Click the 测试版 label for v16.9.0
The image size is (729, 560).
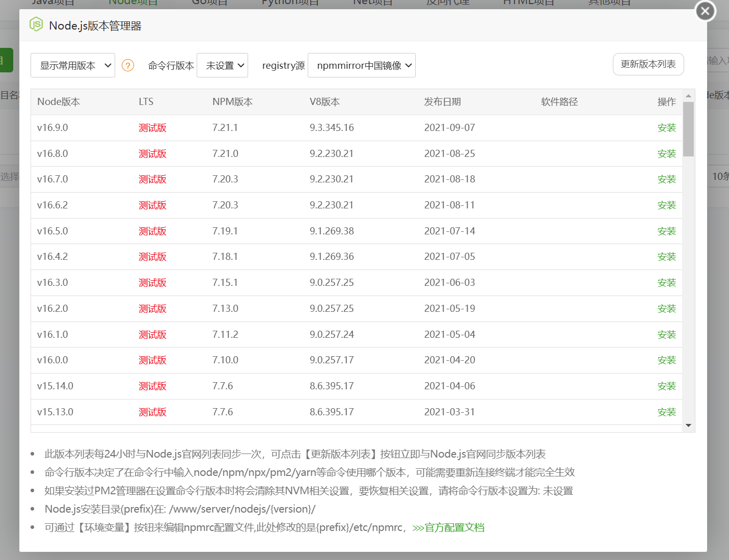pyautogui.click(x=152, y=127)
